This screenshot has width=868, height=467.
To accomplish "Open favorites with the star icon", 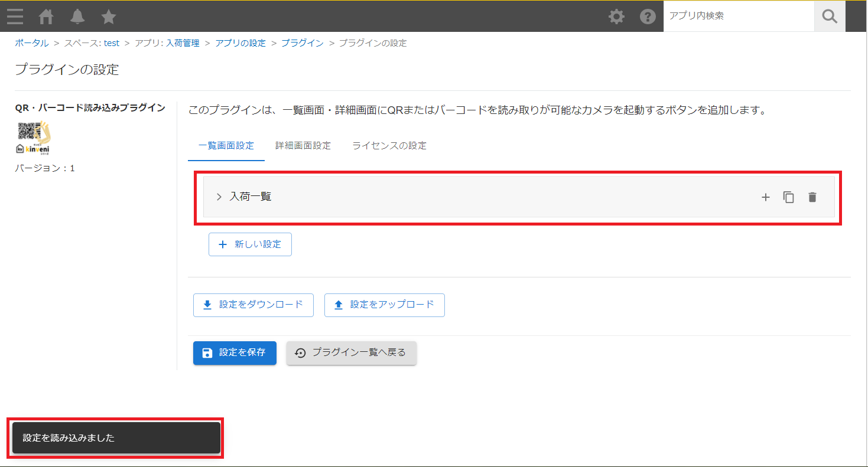I will 109,17.
